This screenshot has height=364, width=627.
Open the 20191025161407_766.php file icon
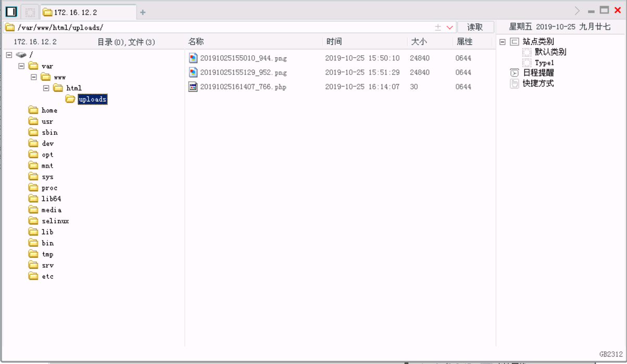[x=193, y=86]
